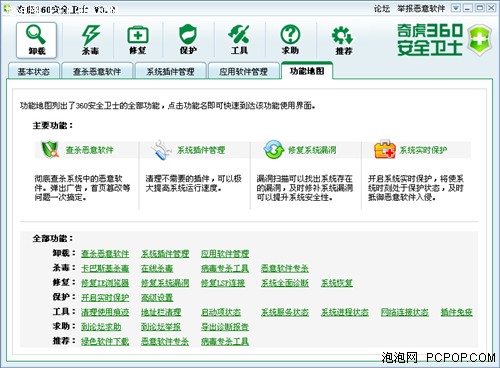This screenshot has height=368, width=500.
Task: Switch to the 应用软件管理 tab
Action: [244, 71]
